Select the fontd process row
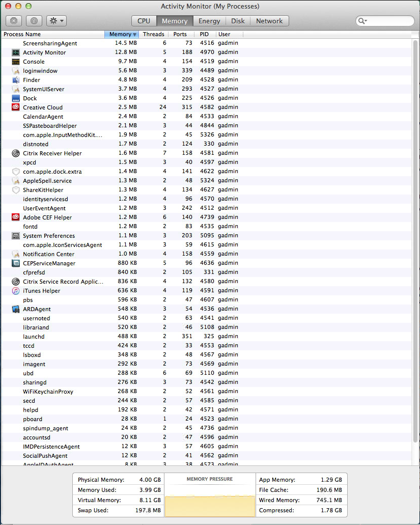Screen dimensions: 420x525 [207, 226]
